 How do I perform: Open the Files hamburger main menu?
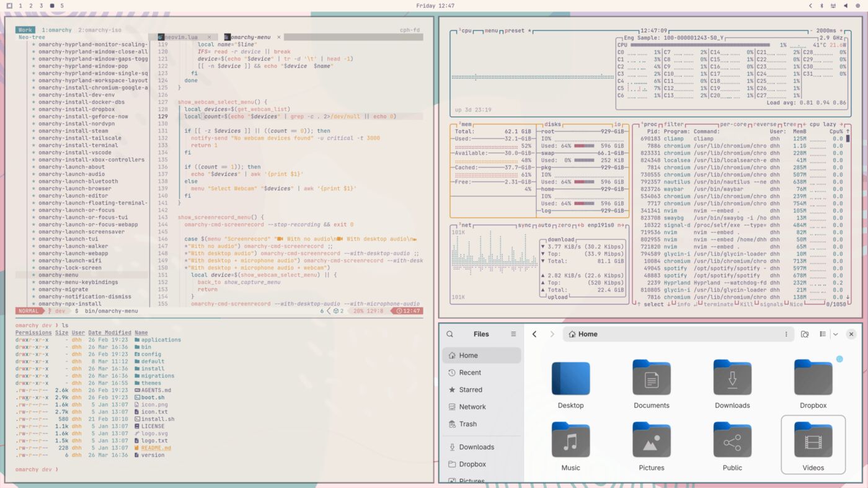(x=513, y=334)
